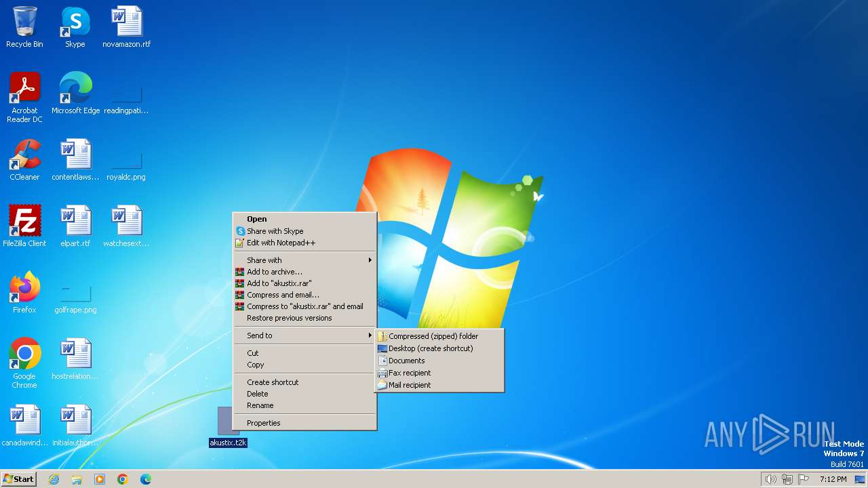Choose Rename from context menu
Viewport: 868px width, 488px height.
(x=304, y=405)
